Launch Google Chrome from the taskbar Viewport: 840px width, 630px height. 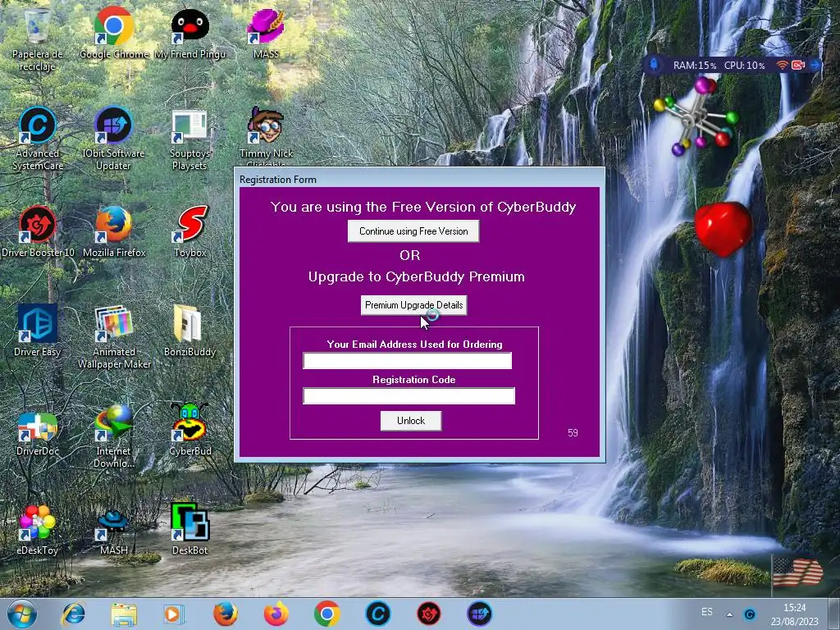(x=326, y=614)
